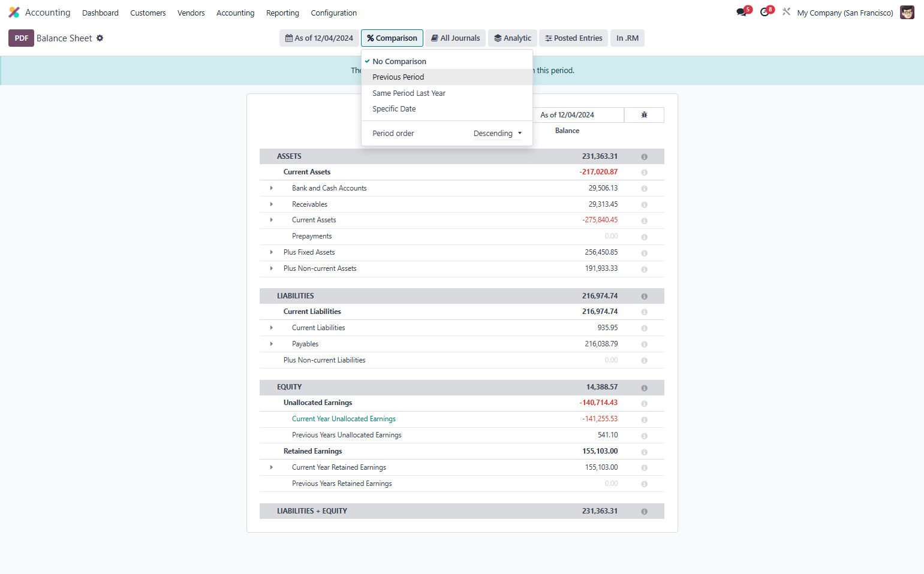This screenshot has width=924, height=574.
Task: Expand the Plus Non-current Assets row
Action: tap(272, 268)
